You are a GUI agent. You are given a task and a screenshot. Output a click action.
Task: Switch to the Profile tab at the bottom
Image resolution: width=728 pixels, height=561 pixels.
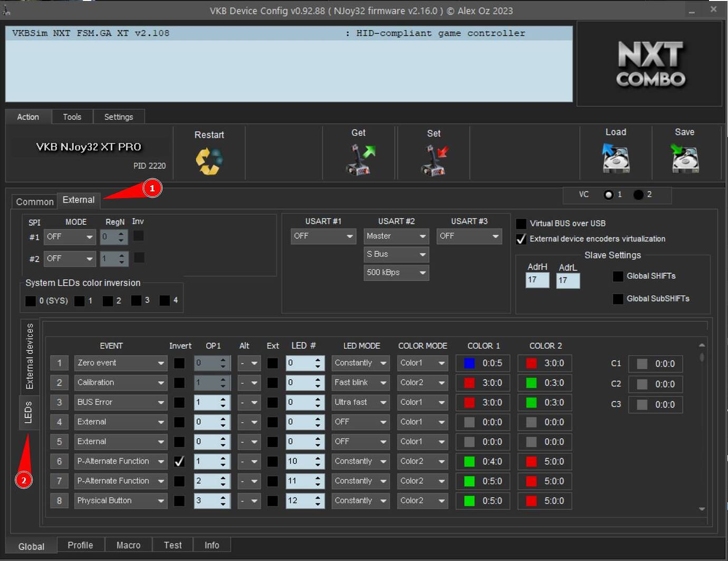pos(80,545)
